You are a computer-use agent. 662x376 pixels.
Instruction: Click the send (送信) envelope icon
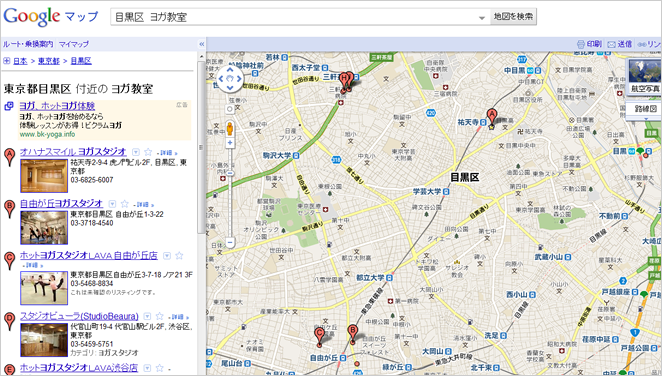tap(611, 44)
